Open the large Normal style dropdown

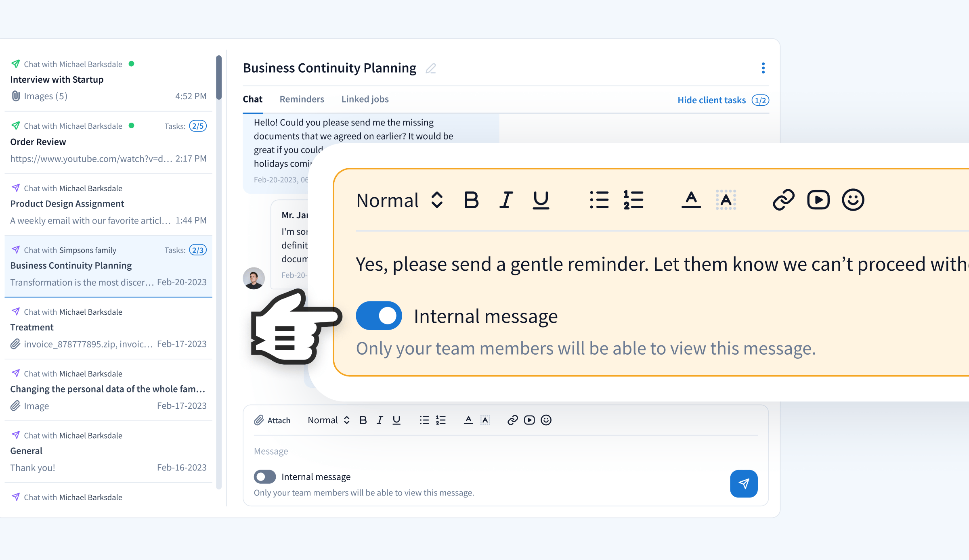(400, 200)
